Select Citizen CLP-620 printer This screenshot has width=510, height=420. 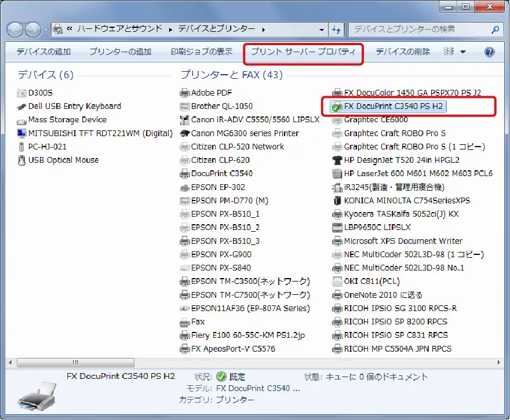pos(214,160)
